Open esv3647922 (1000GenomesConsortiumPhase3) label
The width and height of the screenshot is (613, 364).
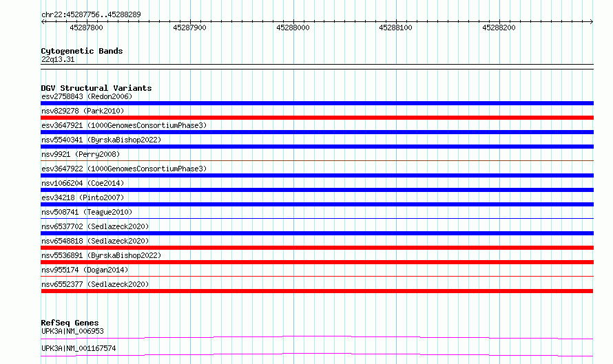[x=124, y=169]
